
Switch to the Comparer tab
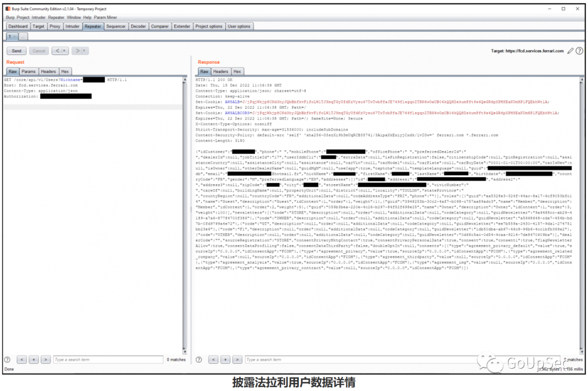(x=160, y=26)
